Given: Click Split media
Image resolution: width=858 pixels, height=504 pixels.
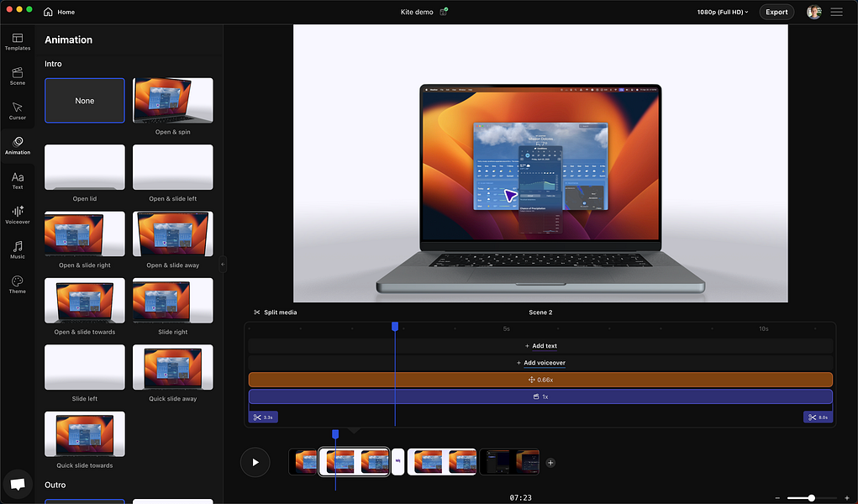Looking at the screenshot, I should click(x=276, y=312).
